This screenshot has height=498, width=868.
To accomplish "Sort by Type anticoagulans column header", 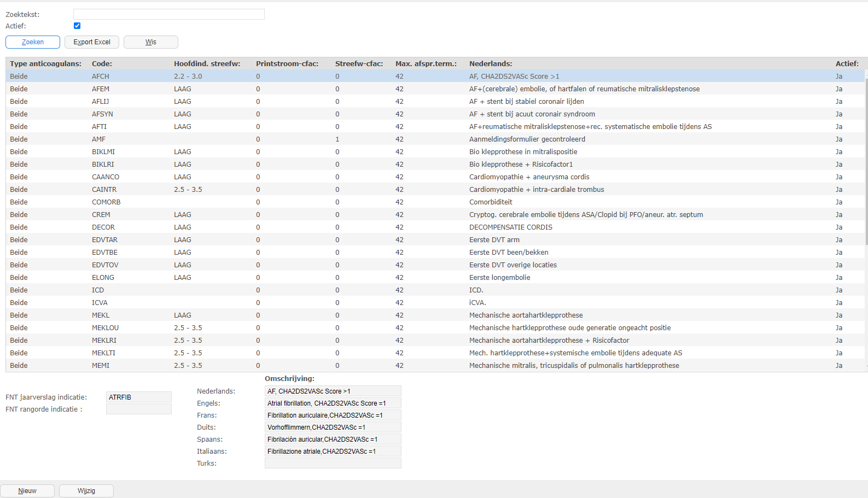I will coord(45,64).
